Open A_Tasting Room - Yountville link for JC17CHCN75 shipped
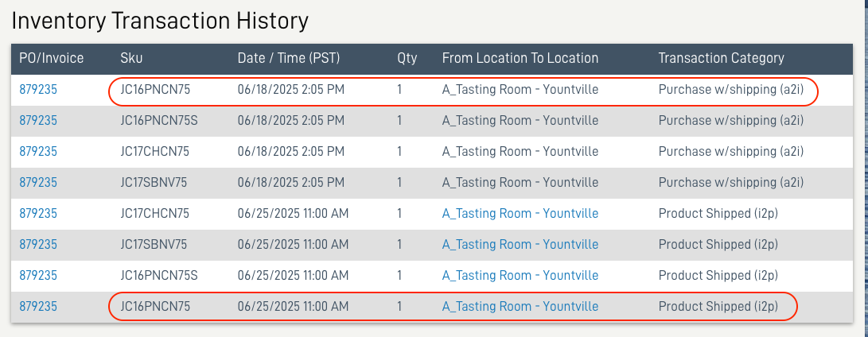This screenshot has width=868, height=337. pyautogui.click(x=520, y=214)
